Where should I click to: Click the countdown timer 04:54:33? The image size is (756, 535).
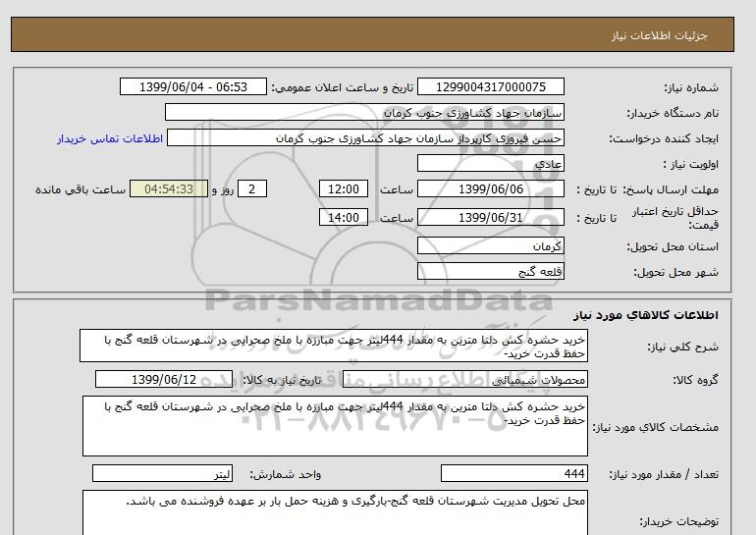click(x=167, y=189)
